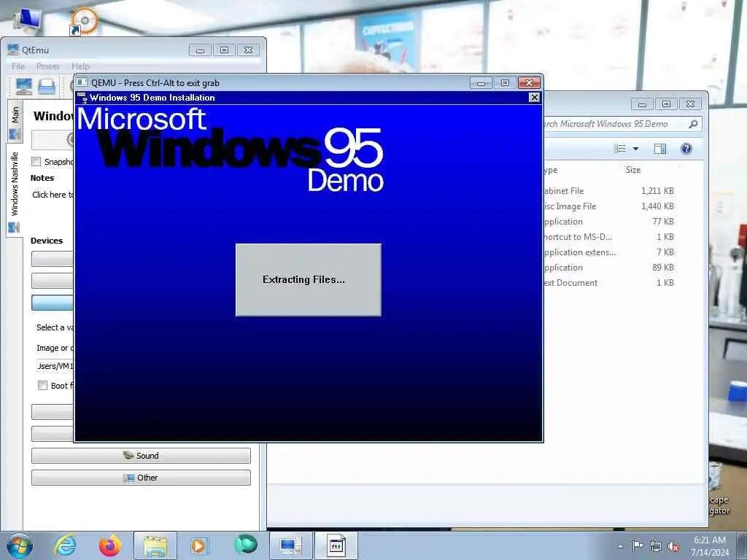Click the muted volume tray icon
The height and width of the screenshot is (560, 747).
pyautogui.click(x=673, y=546)
